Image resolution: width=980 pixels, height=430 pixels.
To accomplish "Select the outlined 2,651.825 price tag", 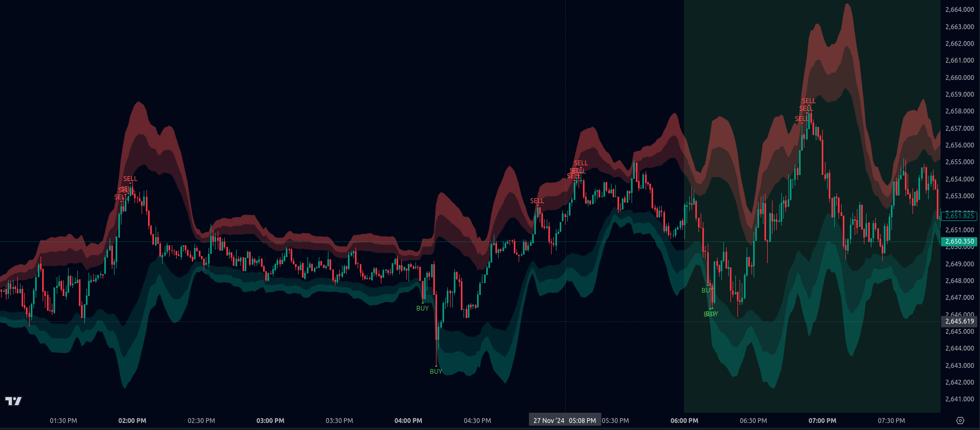I will (959, 216).
